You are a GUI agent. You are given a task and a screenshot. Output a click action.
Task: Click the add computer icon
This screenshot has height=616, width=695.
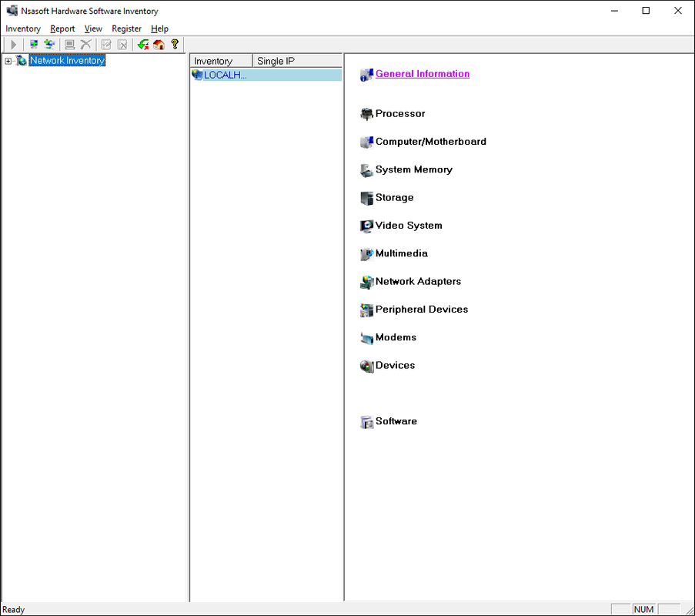pyautogui.click(x=34, y=45)
